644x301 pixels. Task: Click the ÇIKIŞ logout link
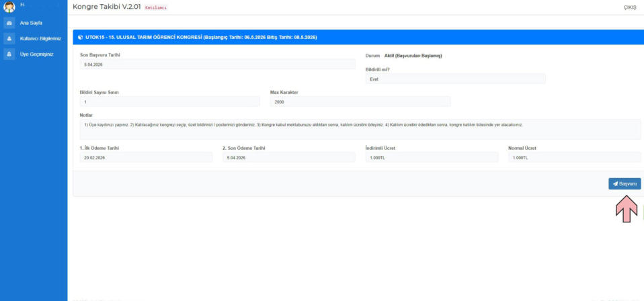pos(629,7)
